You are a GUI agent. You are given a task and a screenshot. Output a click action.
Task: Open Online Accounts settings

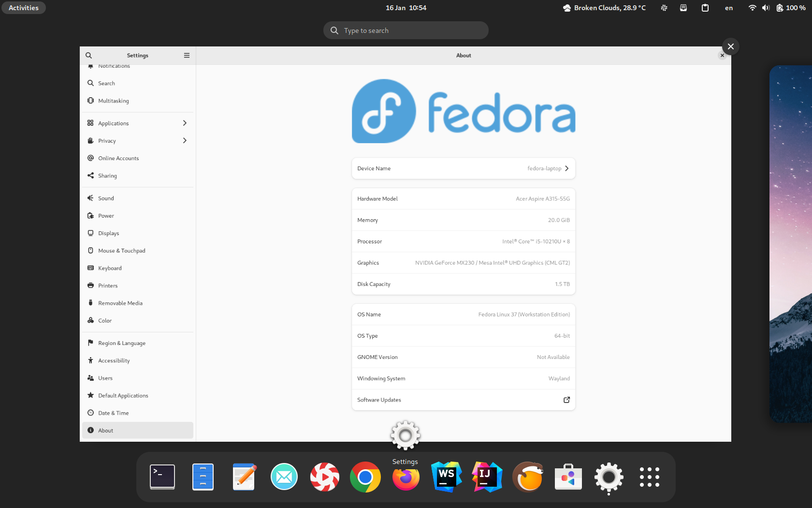pyautogui.click(x=138, y=159)
